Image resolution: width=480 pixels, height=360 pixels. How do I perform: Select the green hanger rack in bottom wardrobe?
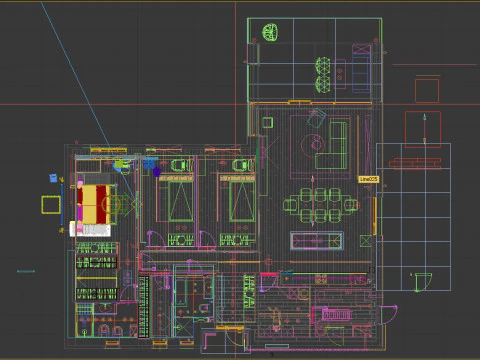(96, 294)
